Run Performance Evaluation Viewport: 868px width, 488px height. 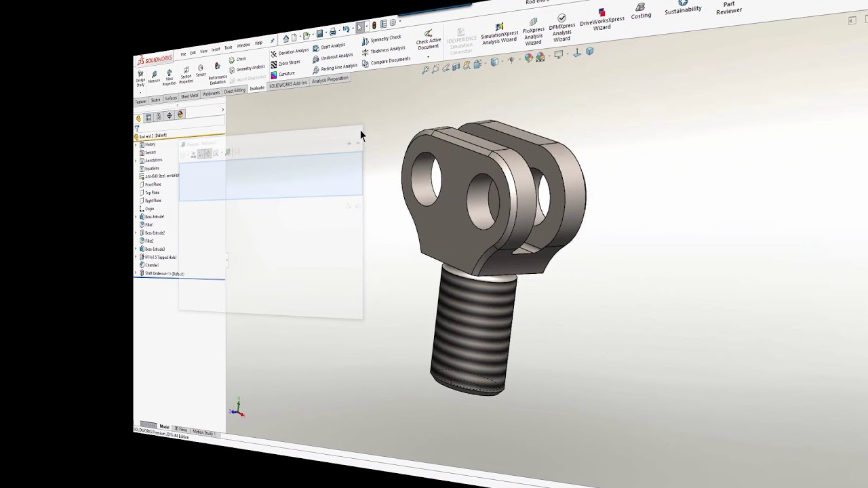[x=217, y=73]
